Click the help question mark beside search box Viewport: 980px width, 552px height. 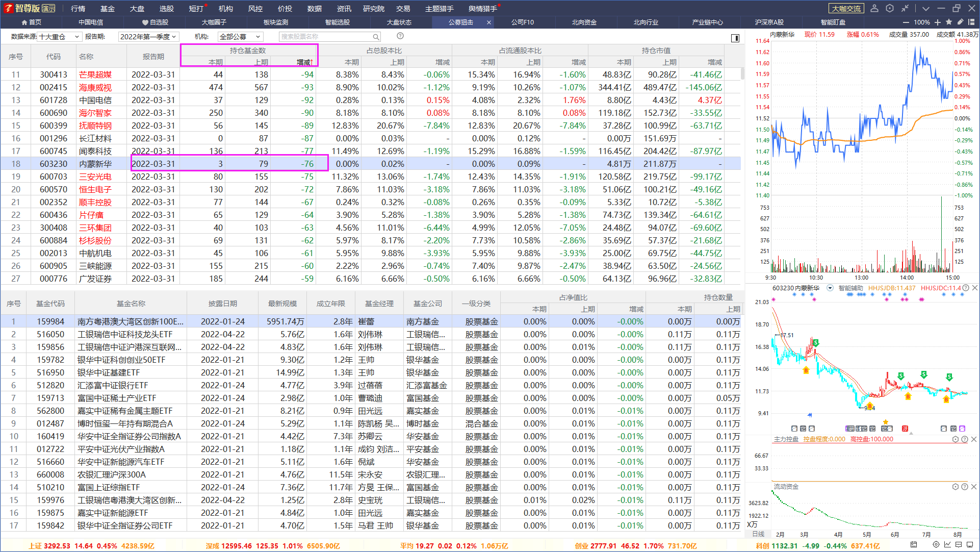point(400,36)
